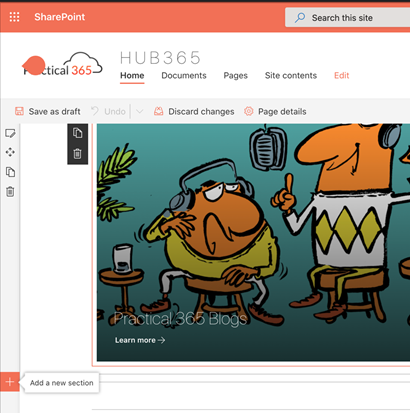
Task: Go to the Home navigation tab
Action: (132, 76)
